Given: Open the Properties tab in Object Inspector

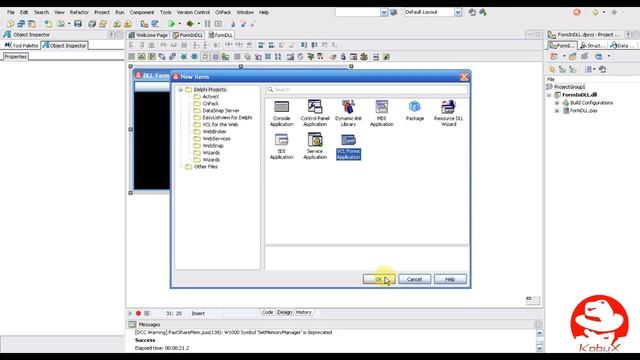Looking at the screenshot, I should coord(16,57).
